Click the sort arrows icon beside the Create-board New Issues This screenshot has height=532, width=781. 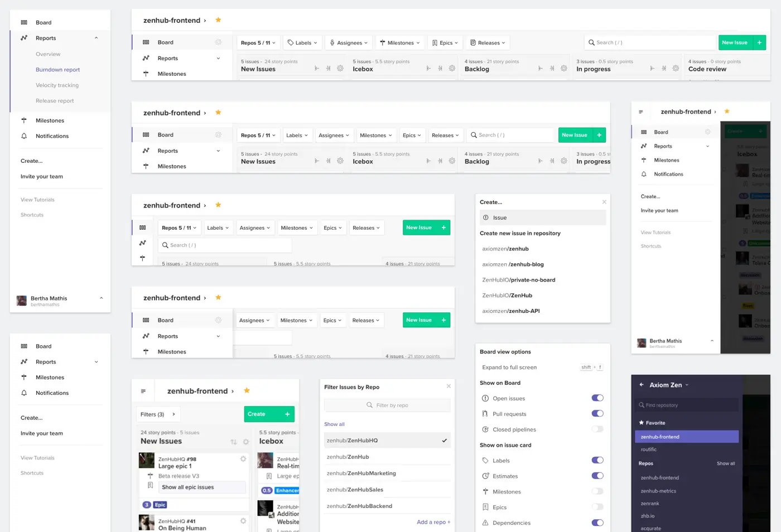234,442
